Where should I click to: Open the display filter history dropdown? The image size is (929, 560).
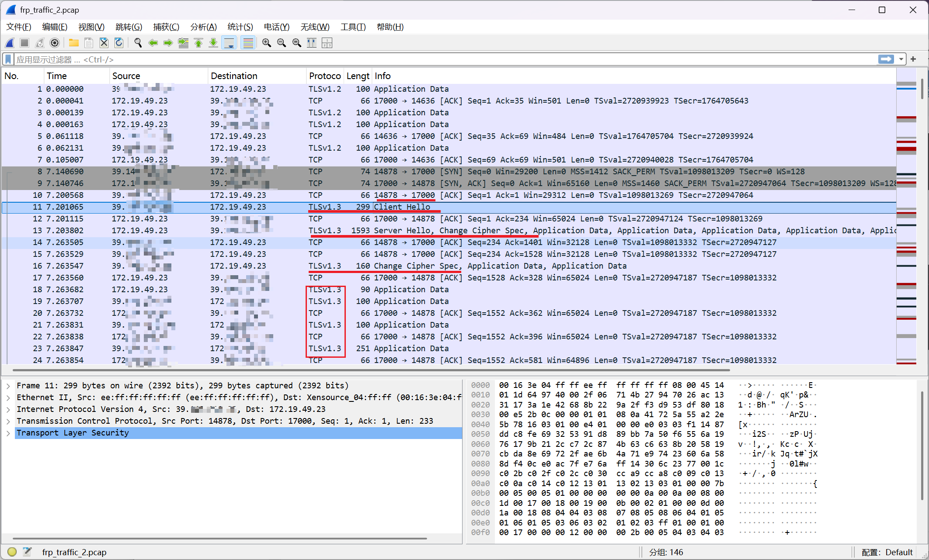coord(901,59)
